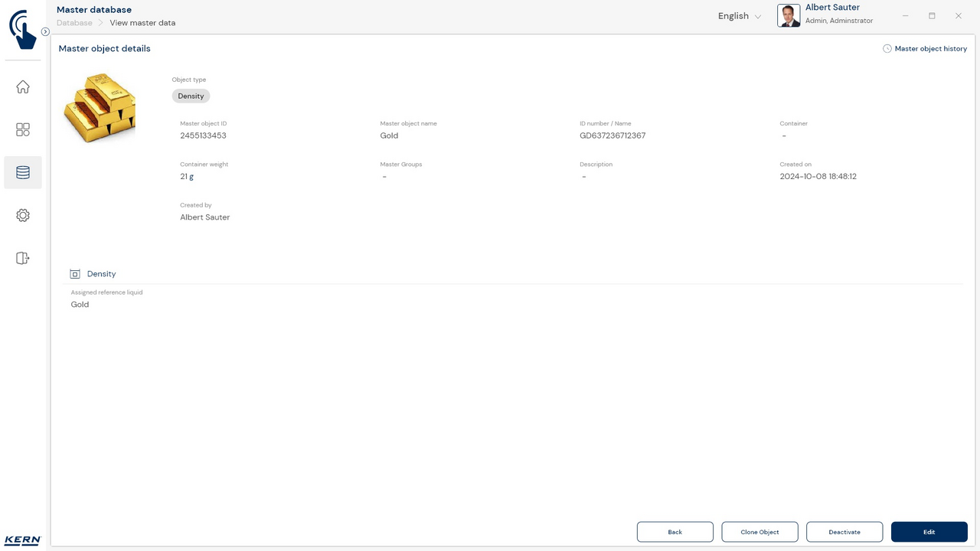Go to Database breadcrumb
The image size is (980, 551).
click(x=74, y=23)
